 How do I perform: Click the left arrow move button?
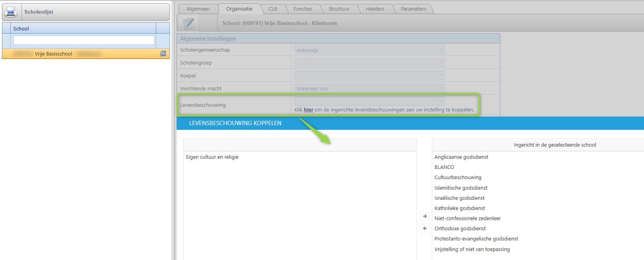[425, 228]
